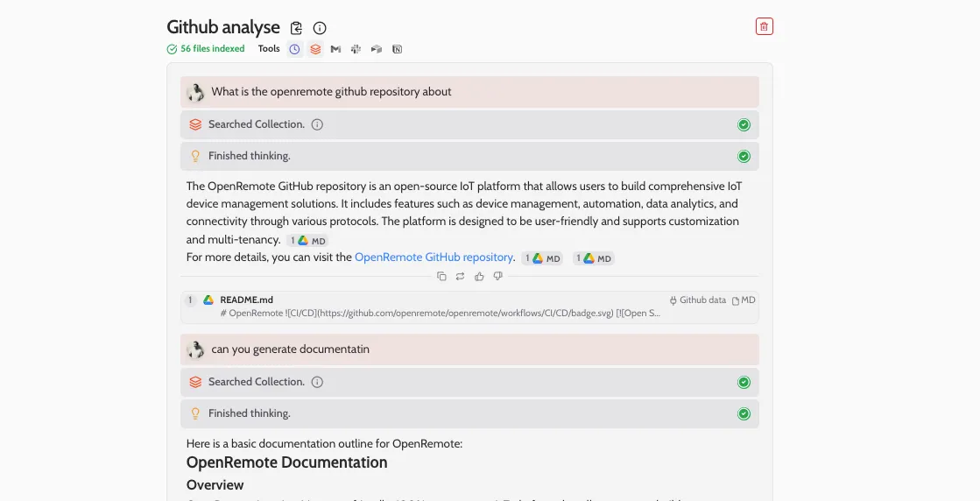This screenshot has width=980, height=501.
Task: Click the README.md preview snippet text
Action: tap(440, 313)
